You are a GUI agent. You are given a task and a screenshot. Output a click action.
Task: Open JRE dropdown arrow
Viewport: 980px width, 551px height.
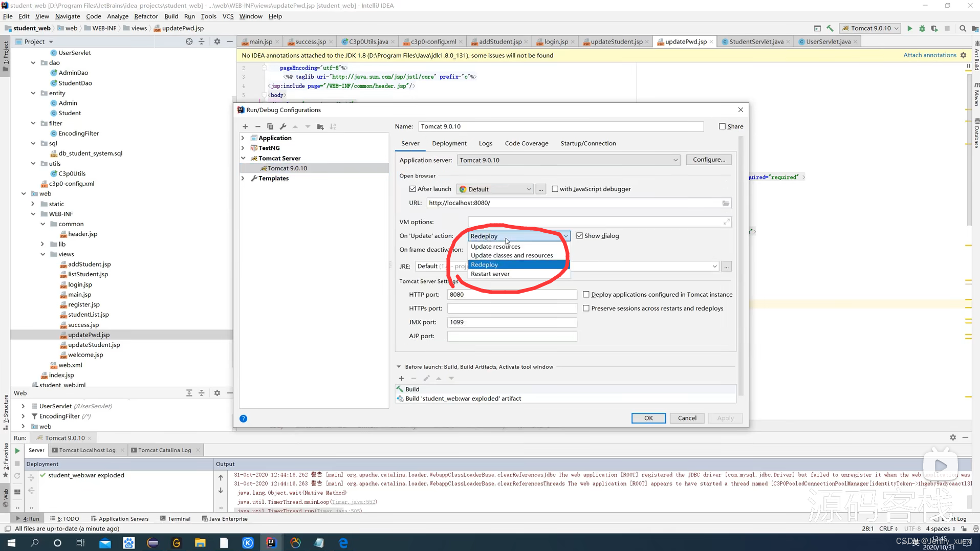click(x=714, y=267)
